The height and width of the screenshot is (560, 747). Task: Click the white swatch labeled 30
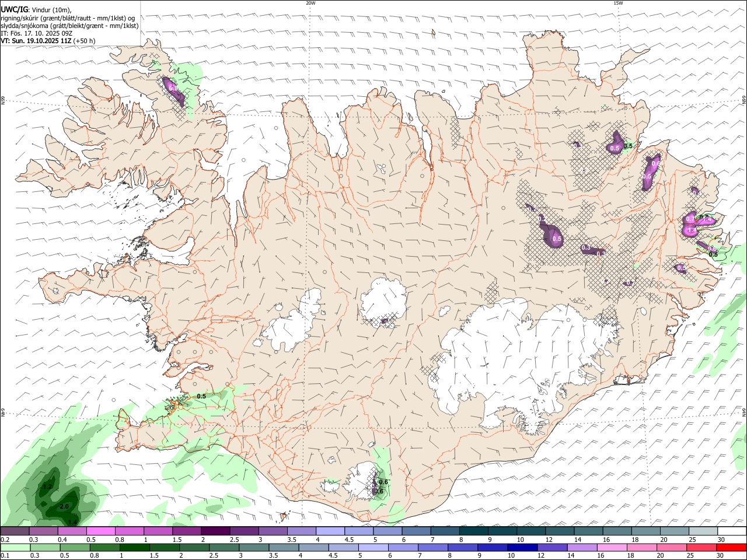(x=732, y=531)
